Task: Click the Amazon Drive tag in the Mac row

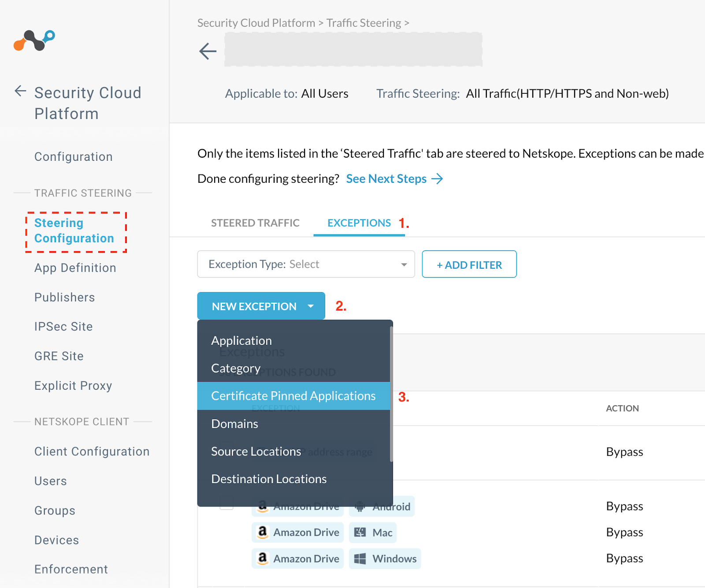Action: pyautogui.click(x=298, y=533)
